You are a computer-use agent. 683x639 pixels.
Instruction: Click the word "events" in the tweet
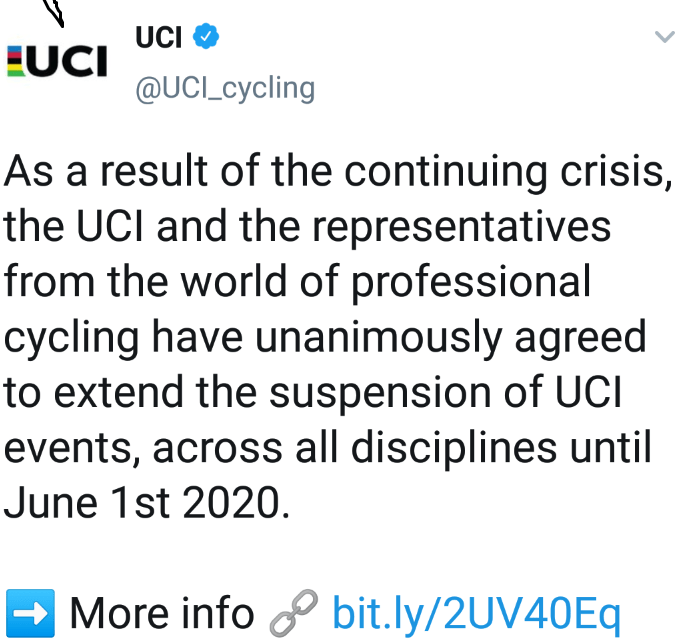pos(70,447)
